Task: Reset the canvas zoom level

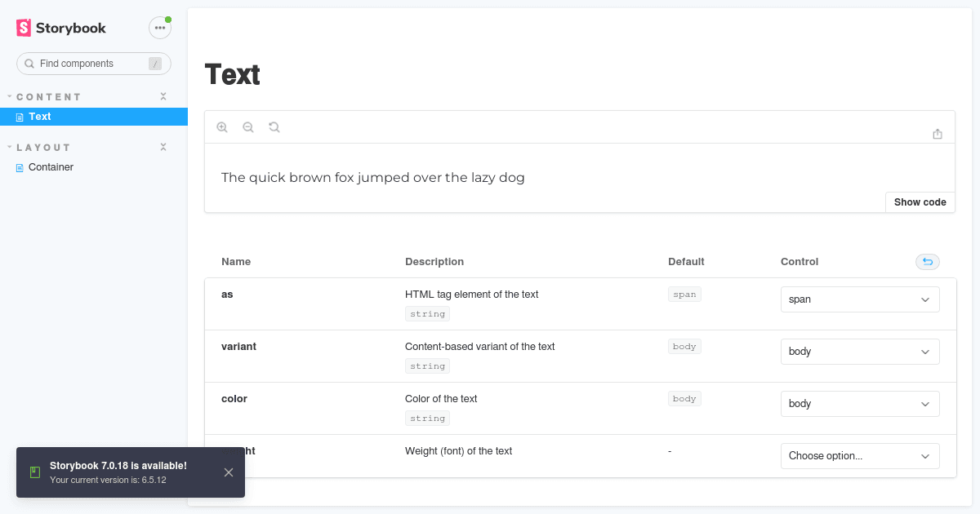Action: tap(274, 127)
